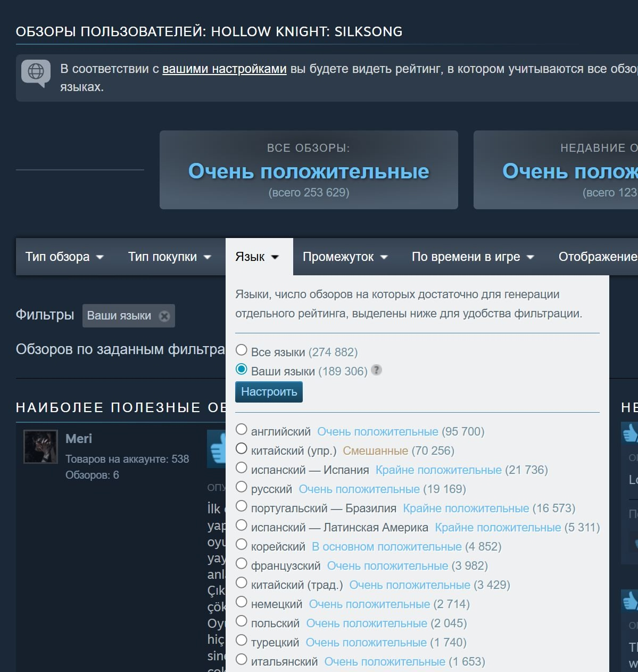
Task: Open Meri's profile name link
Action: (x=79, y=439)
